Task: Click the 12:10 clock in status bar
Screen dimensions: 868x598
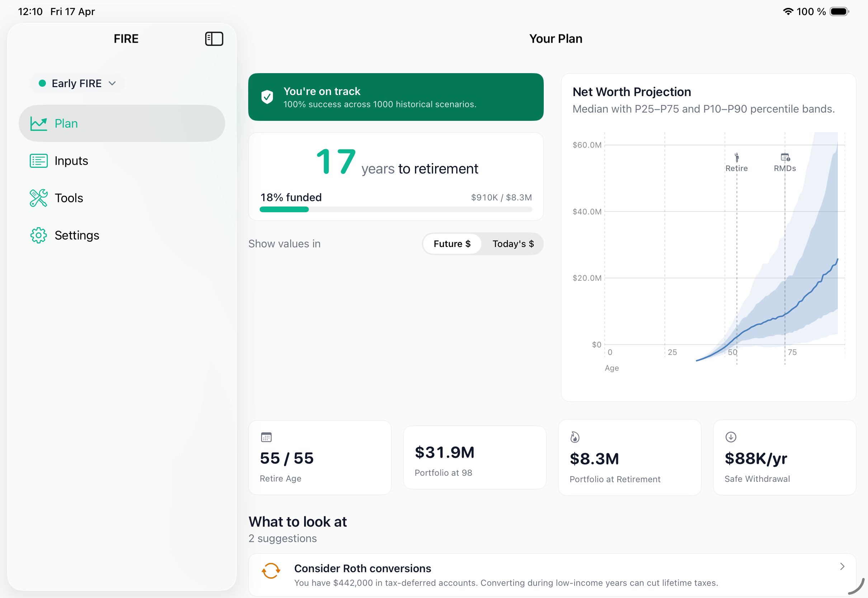Action: tap(30, 11)
